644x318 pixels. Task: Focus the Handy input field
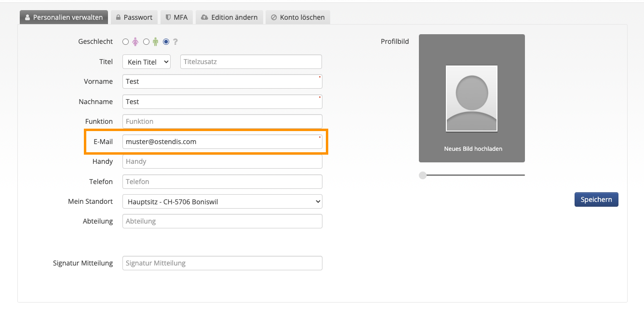click(x=222, y=161)
